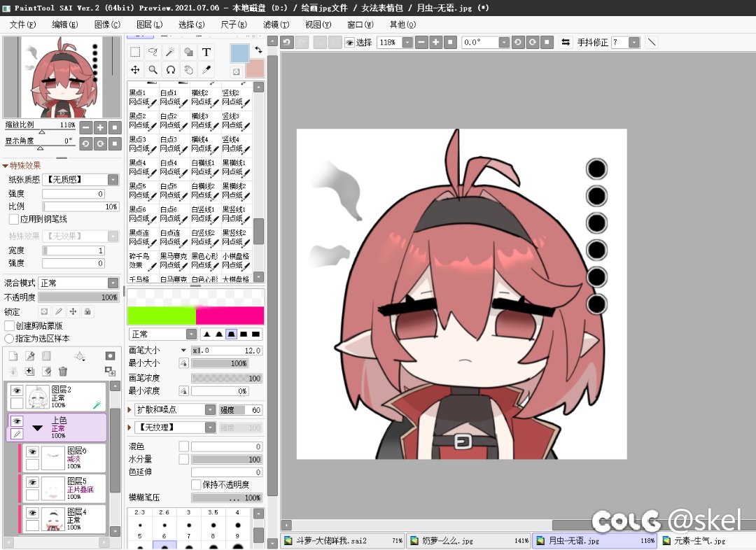
Task: Select 指定为选区样本 radio button
Action: (8, 339)
